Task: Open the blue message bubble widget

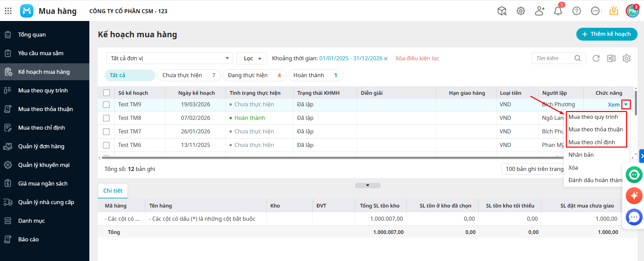Action: pyautogui.click(x=634, y=217)
